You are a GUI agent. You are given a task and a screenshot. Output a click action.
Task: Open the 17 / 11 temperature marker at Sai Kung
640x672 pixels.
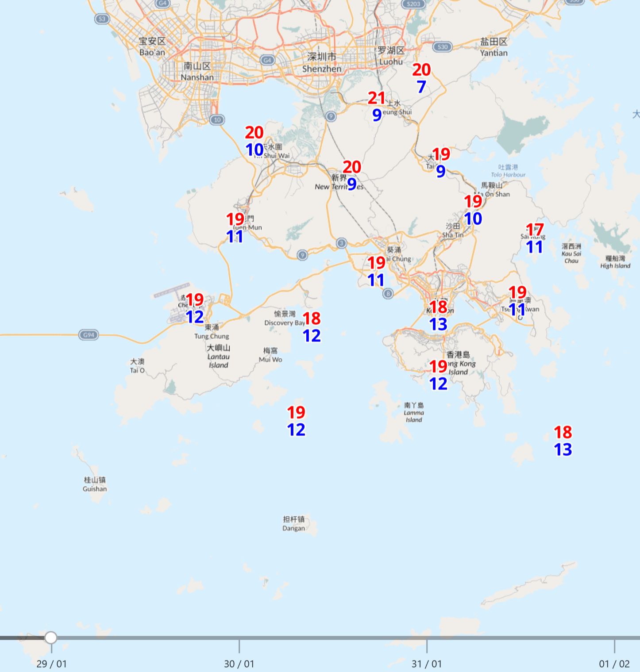(534, 238)
